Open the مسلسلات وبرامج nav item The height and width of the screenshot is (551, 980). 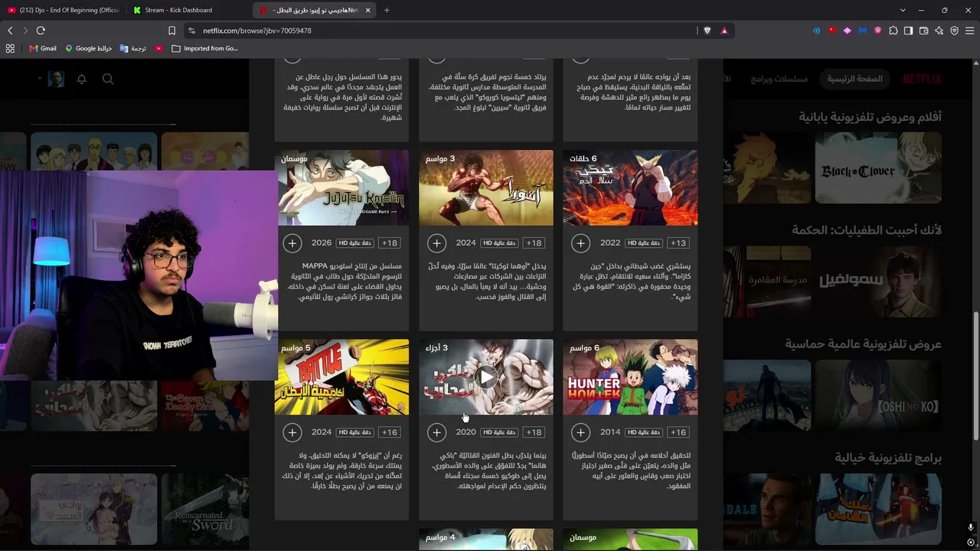pos(779,79)
